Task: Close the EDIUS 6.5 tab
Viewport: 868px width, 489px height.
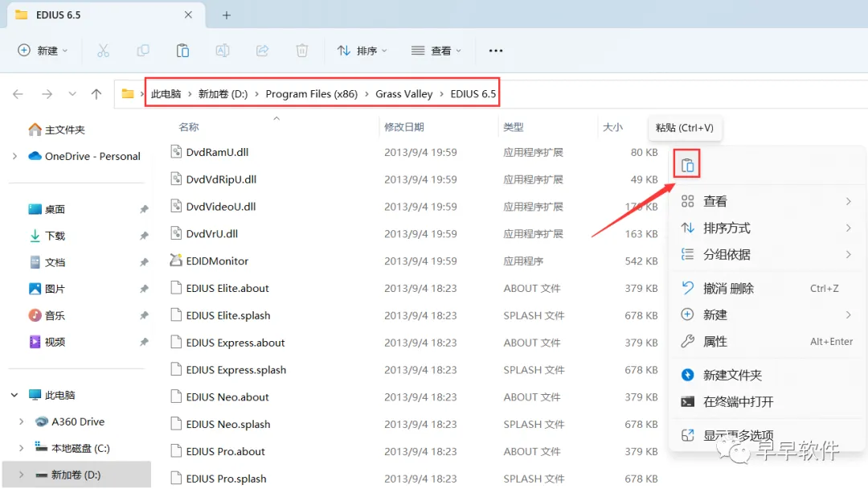Action: point(188,15)
